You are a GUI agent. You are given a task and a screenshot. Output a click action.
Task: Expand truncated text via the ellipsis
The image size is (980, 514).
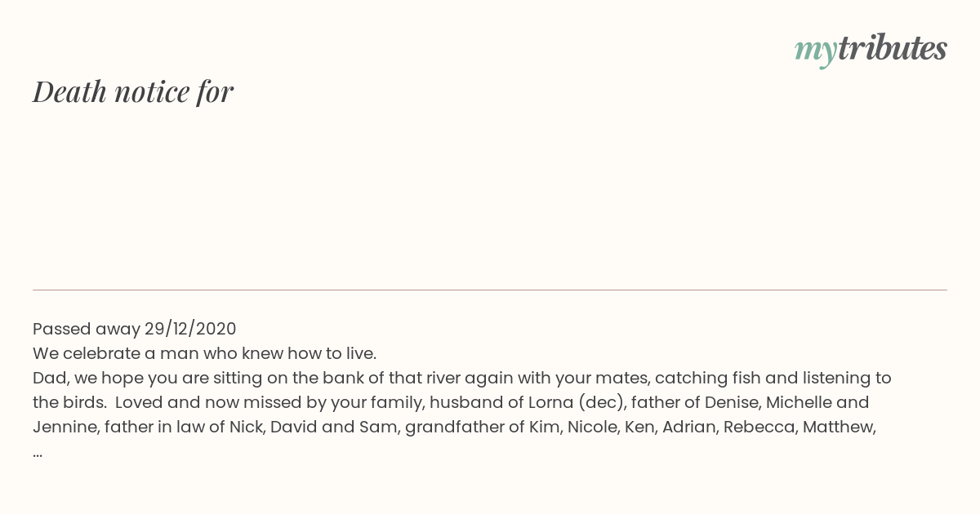click(38, 452)
